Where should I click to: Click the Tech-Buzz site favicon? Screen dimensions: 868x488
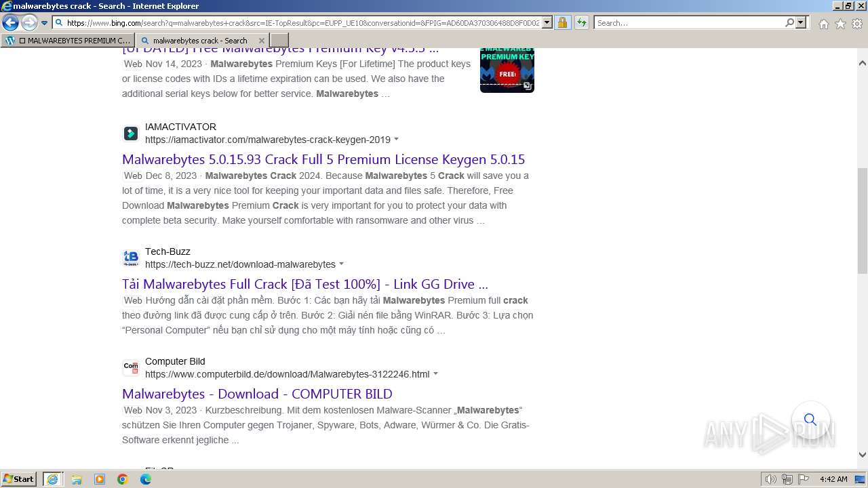click(131, 258)
